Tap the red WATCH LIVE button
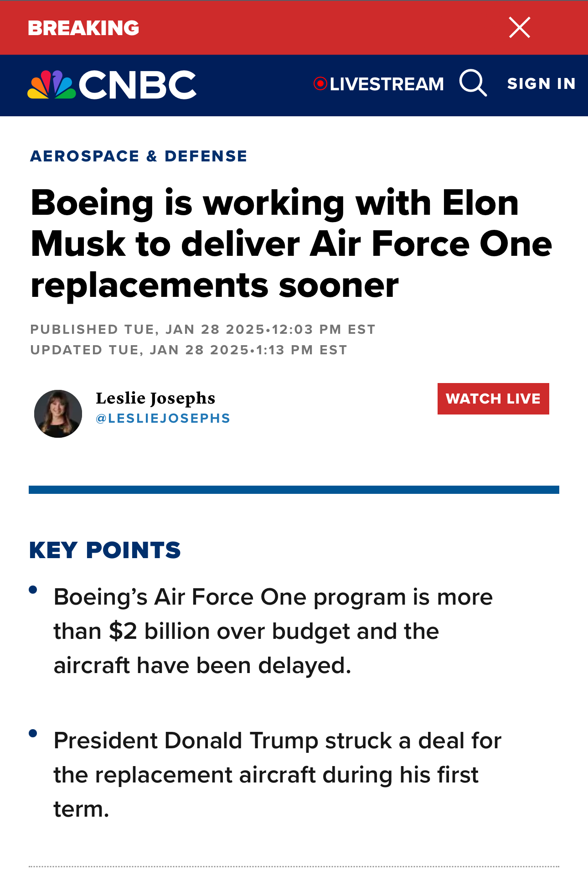The width and height of the screenshot is (588, 886). click(x=493, y=399)
